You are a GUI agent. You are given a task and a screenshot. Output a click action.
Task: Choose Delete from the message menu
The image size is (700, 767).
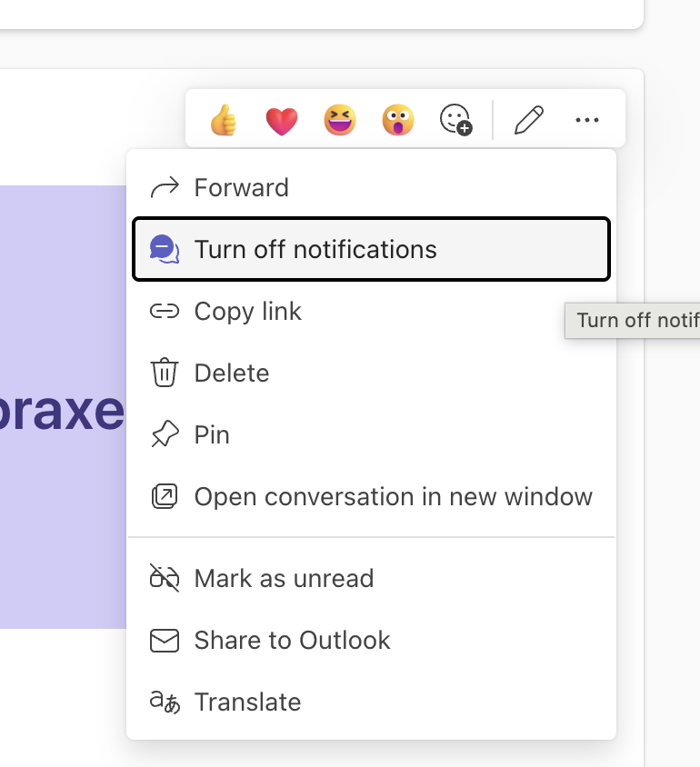(x=371, y=373)
